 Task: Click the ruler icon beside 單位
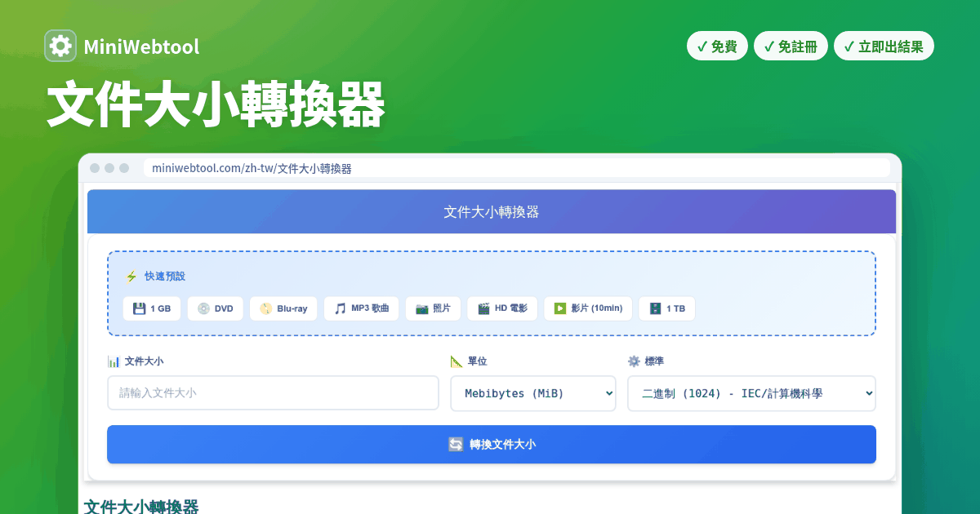click(x=457, y=361)
